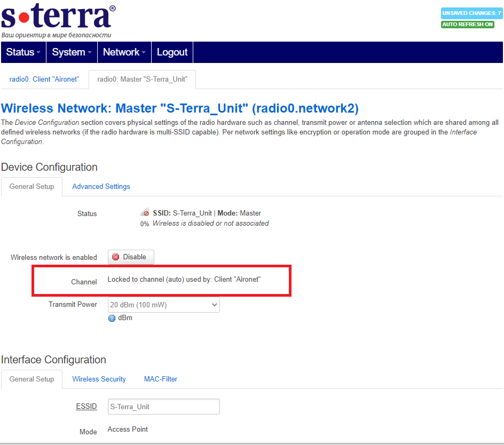This screenshot has height=445, width=504.
Task: Click Logout in the navigation bar
Action: click(172, 52)
